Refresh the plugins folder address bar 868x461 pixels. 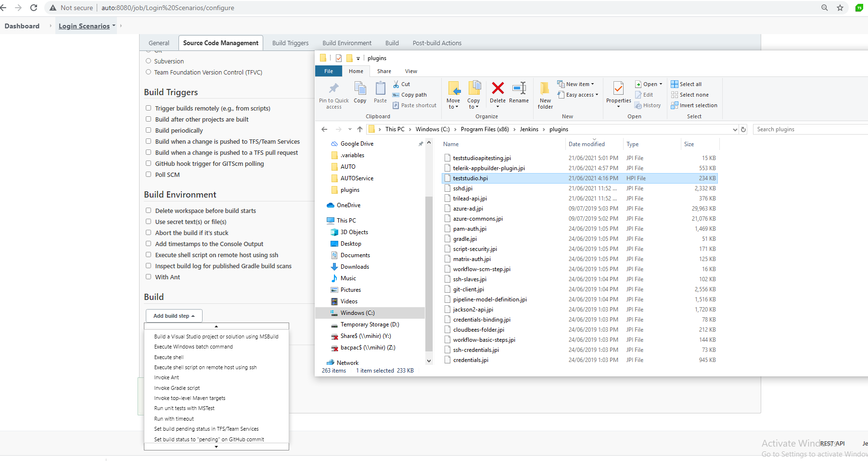[x=743, y=129]
